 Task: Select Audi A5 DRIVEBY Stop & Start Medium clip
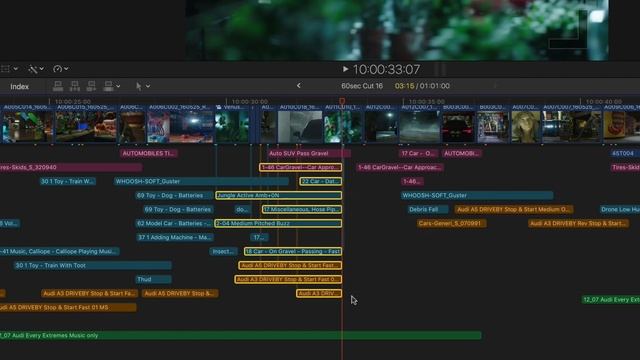[514, 209]
